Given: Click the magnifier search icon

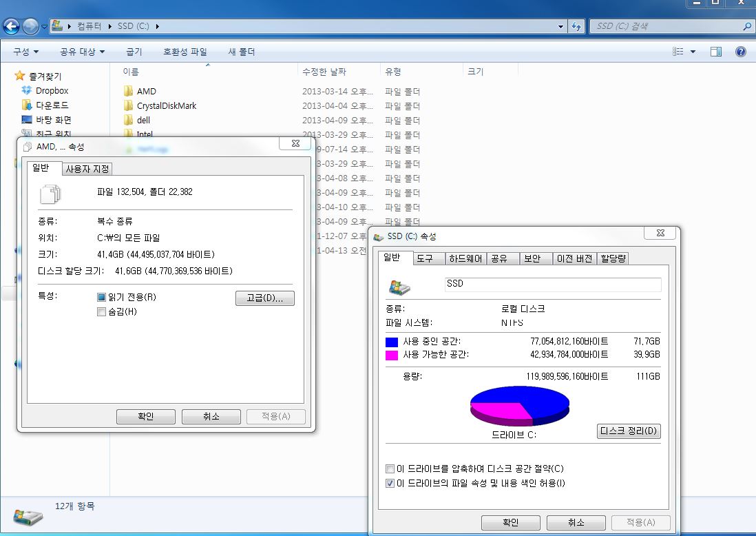Looking at the screenshot, I should tap(747, 27).
